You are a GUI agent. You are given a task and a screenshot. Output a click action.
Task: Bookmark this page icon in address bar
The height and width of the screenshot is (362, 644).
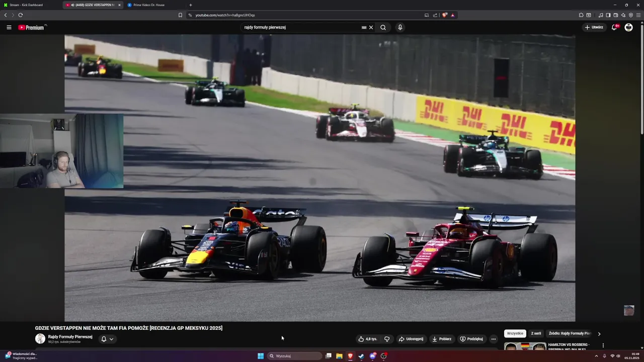180,15
